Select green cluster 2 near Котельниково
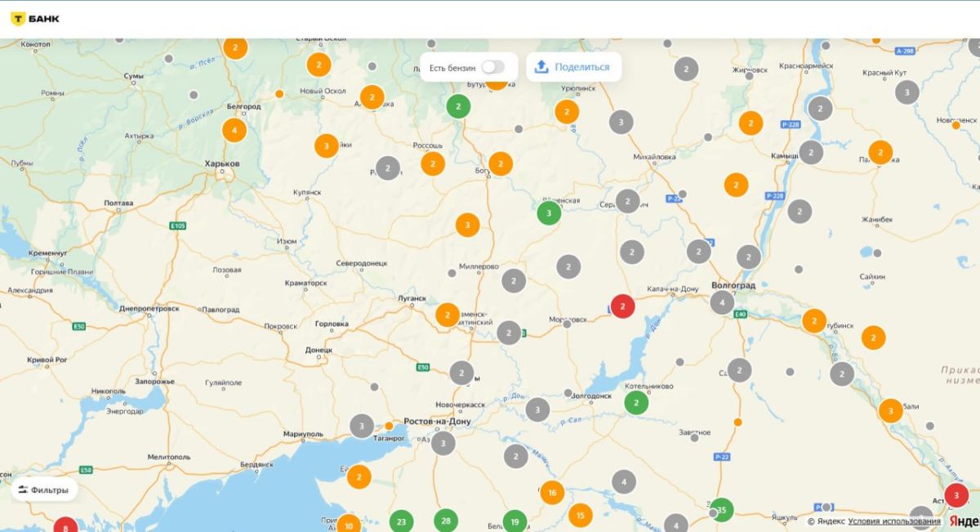Viewport: 980px width, 532px height. [x=636, y=403]
